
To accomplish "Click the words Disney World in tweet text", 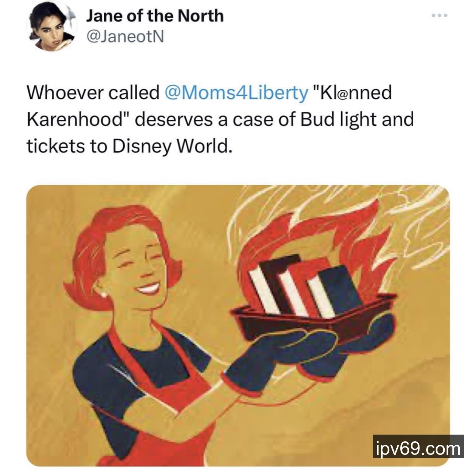I will 172,147.
